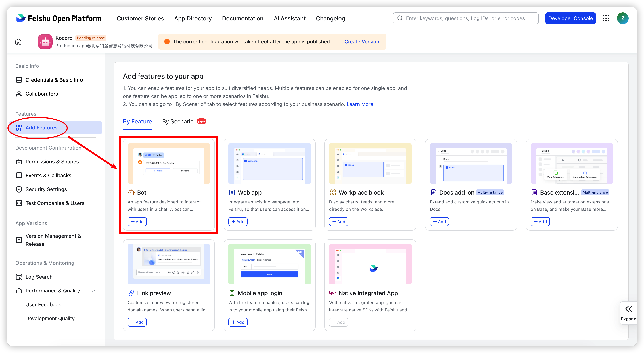Viewport: 644px width, 353px height.
Task: Collapse the Performance & Quality section chevron
Action: 94,291
